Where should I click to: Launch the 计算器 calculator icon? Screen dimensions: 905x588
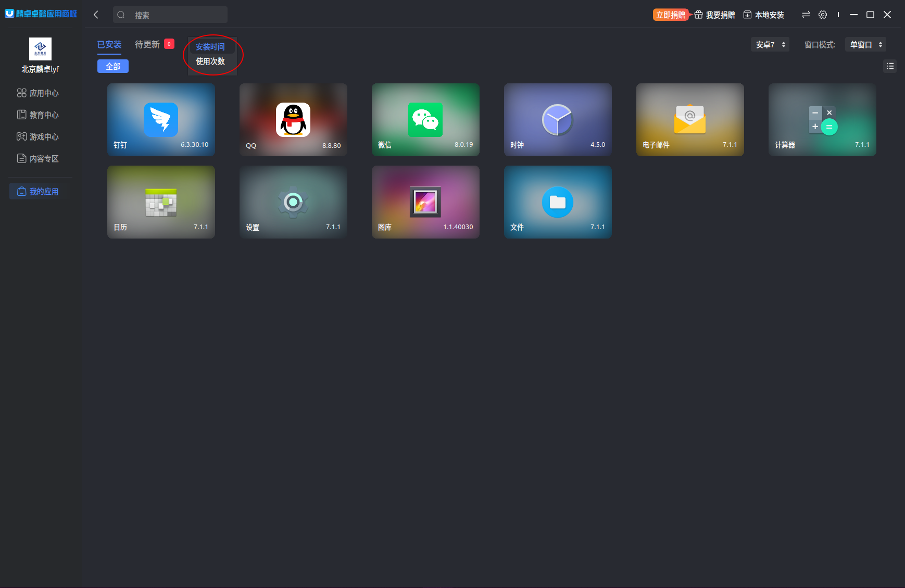pos(822,120)
